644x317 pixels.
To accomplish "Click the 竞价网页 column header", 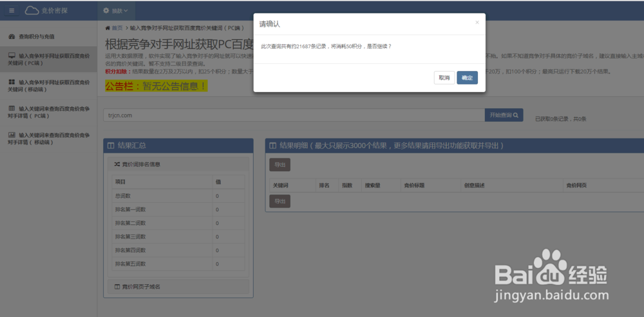I will 576,186.
